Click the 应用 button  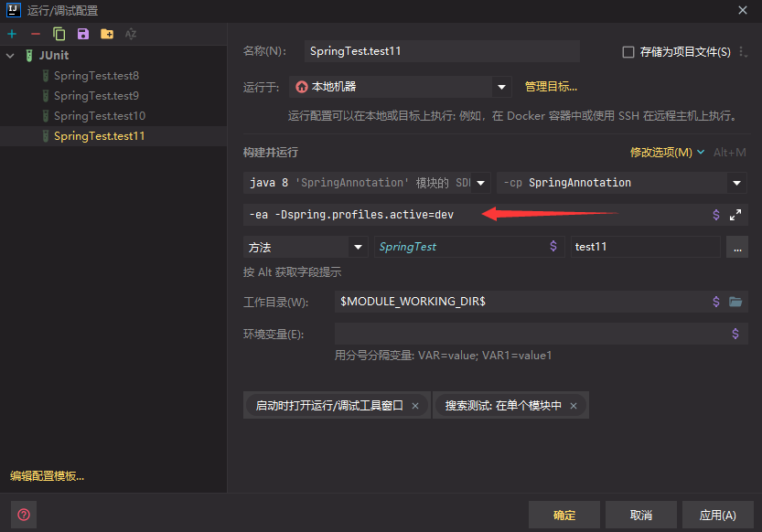coord(717,515)
